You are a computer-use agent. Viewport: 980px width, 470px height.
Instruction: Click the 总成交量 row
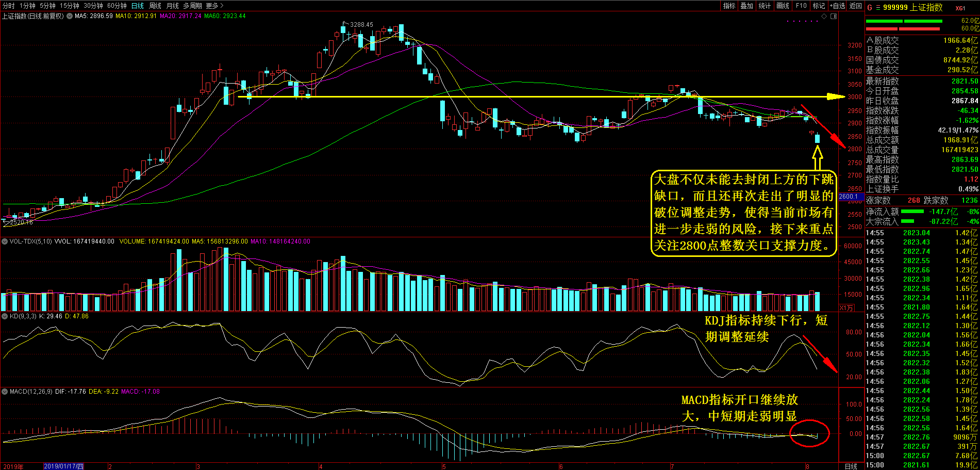point(922,150)
